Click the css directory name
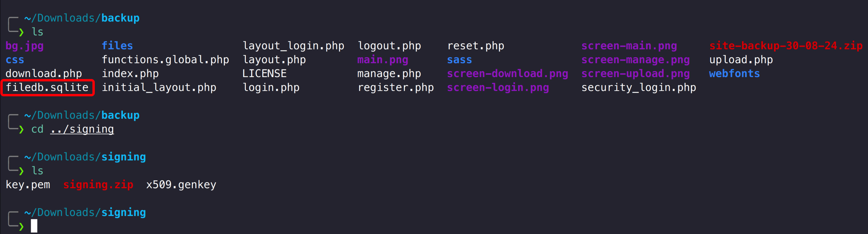868x234 pixels. coord(15,60)
